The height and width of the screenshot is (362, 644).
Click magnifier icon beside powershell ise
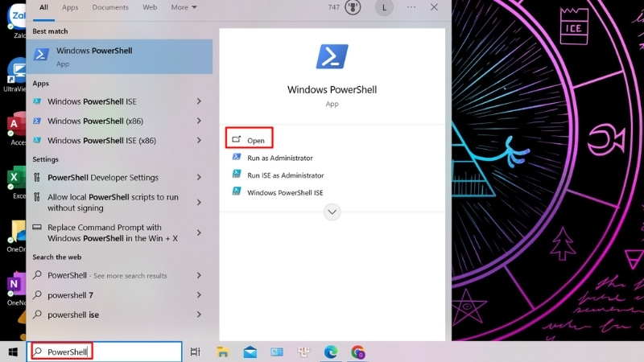(37, 314)
